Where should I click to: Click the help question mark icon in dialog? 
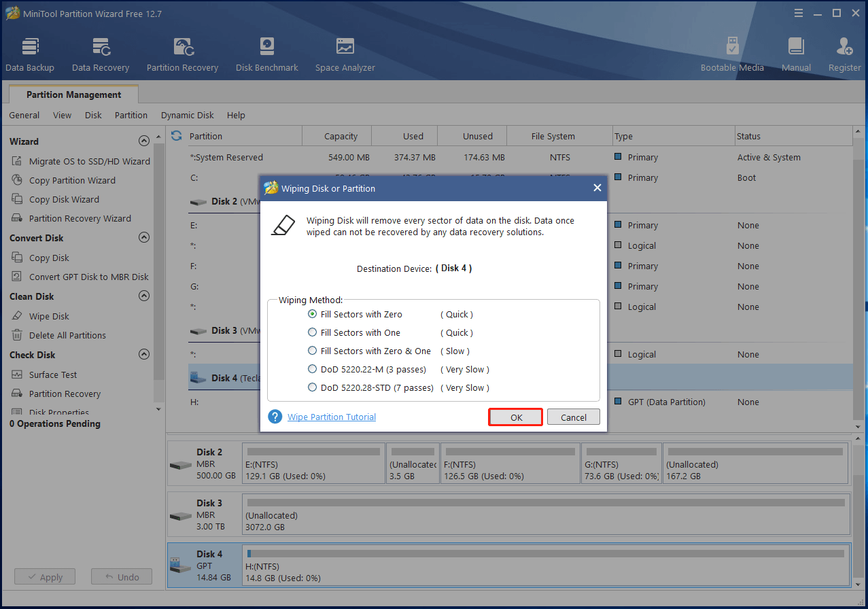275,417
